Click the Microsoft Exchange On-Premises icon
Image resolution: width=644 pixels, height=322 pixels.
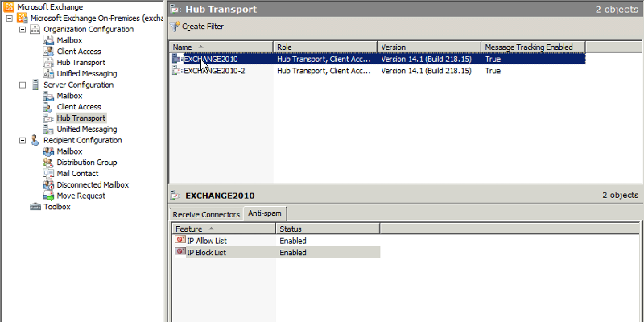pos(23,18)
